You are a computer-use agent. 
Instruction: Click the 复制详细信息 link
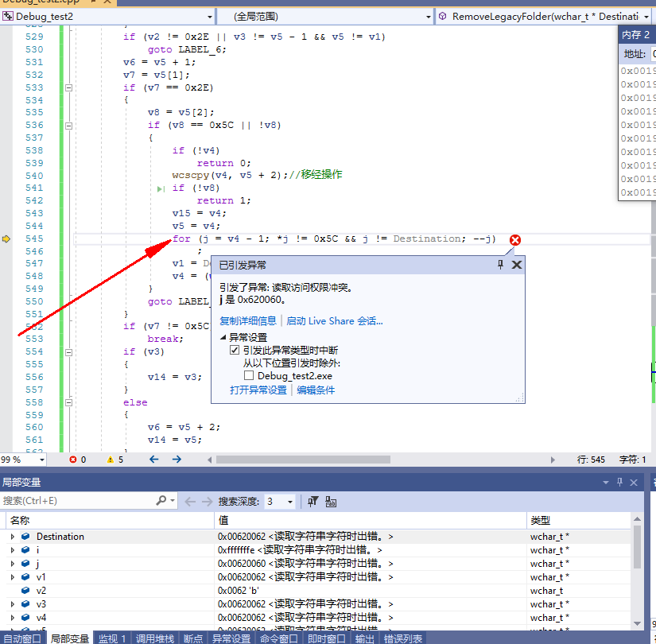pyautogui.click(x=248, y=320)
